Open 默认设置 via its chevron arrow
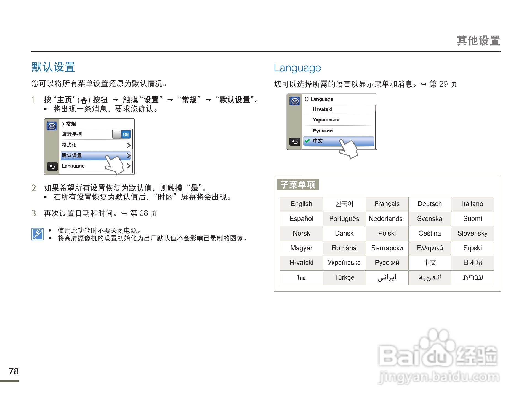 pyautogui.click(x=129, y=156)
